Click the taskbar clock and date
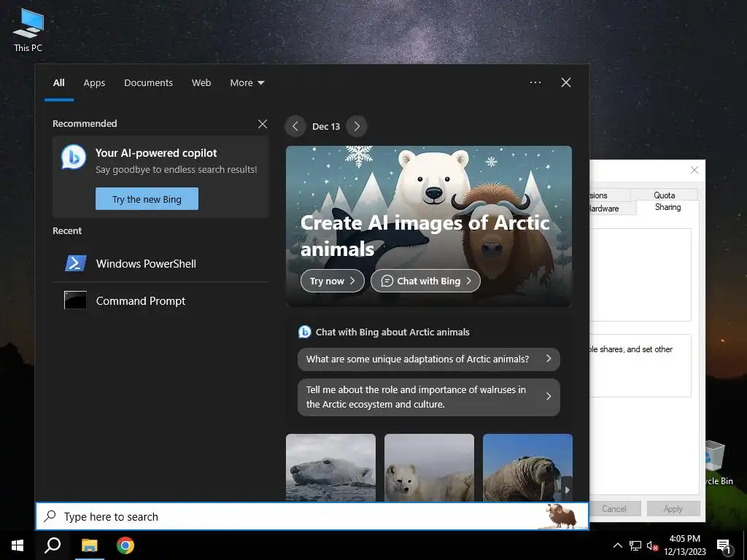The width and height of the screenshot is (747, 560). click(684, 545)
